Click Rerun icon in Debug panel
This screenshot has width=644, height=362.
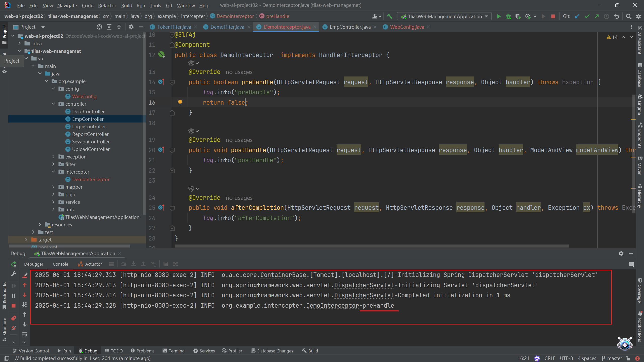pyautogui.click(x=14, y=264)
